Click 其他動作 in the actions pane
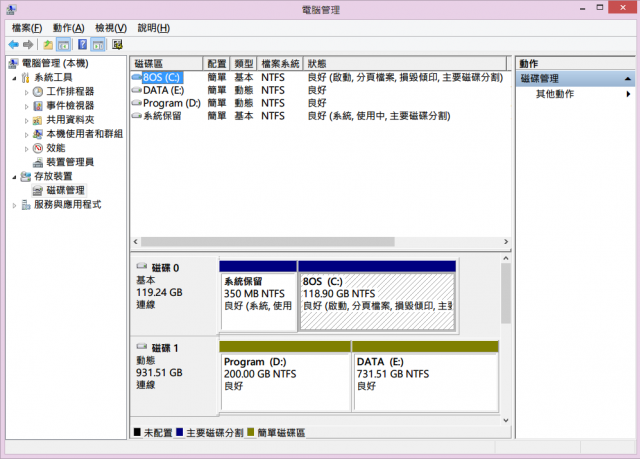Image resolution: width=640 pixels, height=459 pixels. click(555, 94)
